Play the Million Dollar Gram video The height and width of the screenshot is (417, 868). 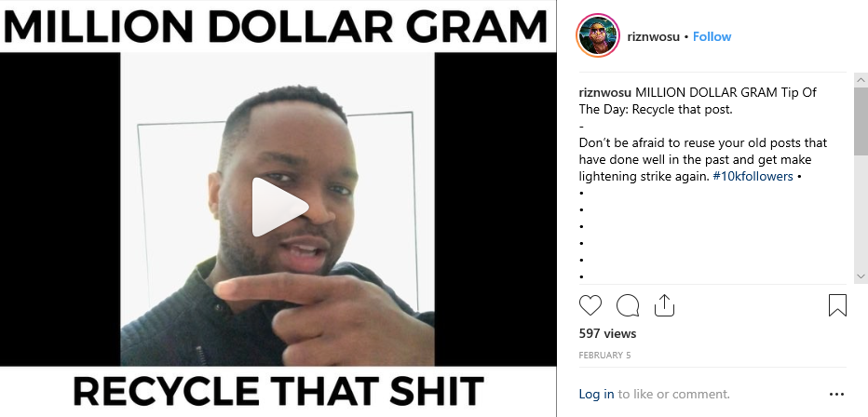click(x=279, y=208)
